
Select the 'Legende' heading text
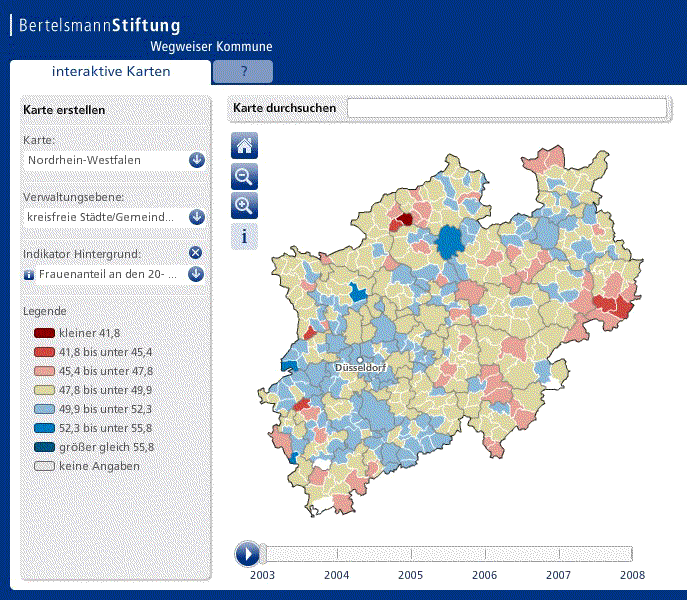pyautogui.click(x=45, y=311)
